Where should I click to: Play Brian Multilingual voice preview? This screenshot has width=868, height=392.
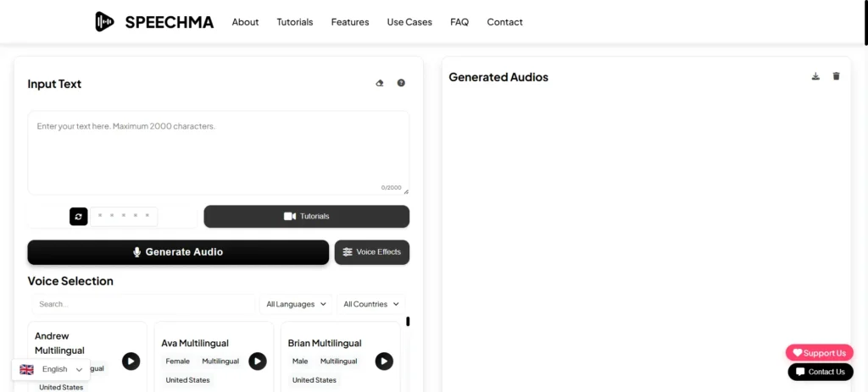tap(384, 362)
